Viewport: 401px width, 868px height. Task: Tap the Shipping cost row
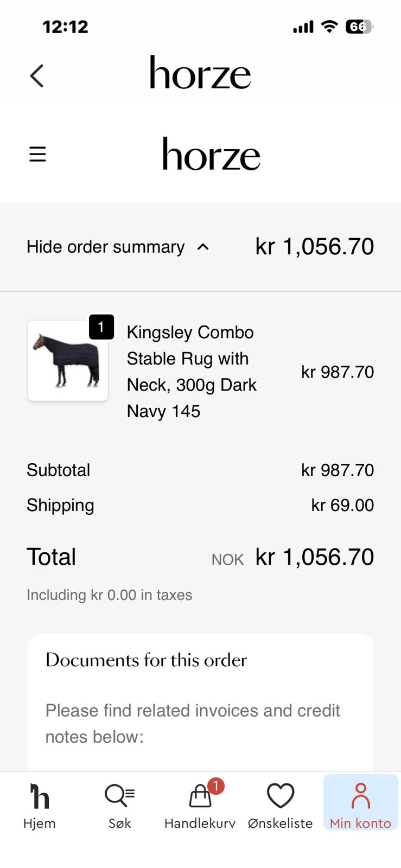pos(200,505)
